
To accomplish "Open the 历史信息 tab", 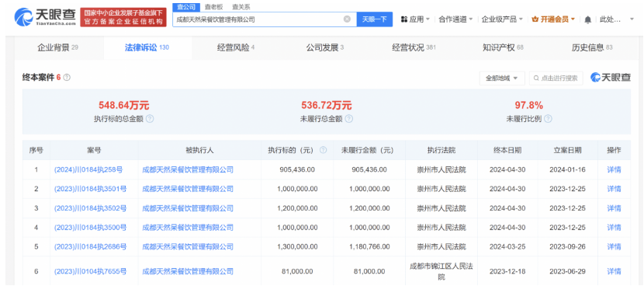I will (592, 47).
